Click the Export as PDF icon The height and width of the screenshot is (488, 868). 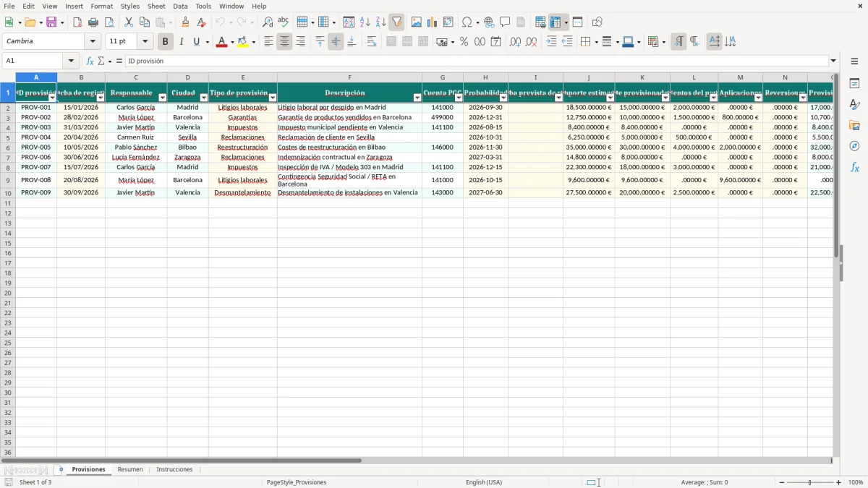77,22
